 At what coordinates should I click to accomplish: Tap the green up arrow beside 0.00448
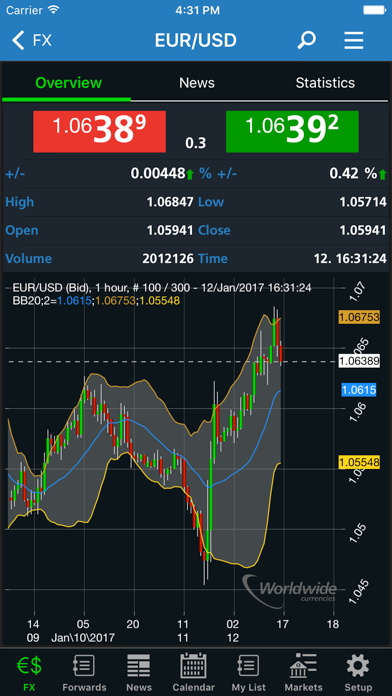pos(190,174)
